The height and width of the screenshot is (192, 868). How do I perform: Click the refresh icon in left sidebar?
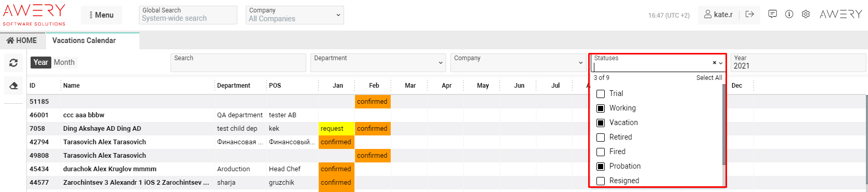[13, 63]
